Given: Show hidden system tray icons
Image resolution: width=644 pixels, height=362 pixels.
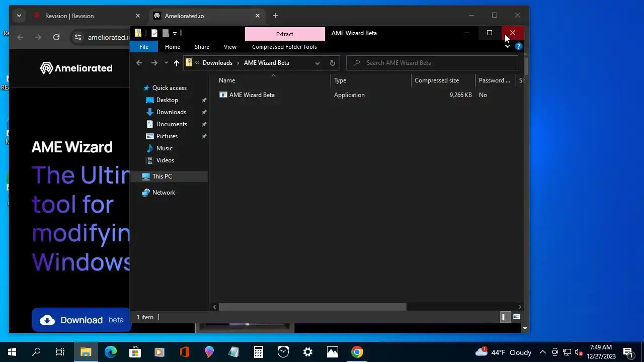Looking at the screenshot, I should (x=543, y=352).
